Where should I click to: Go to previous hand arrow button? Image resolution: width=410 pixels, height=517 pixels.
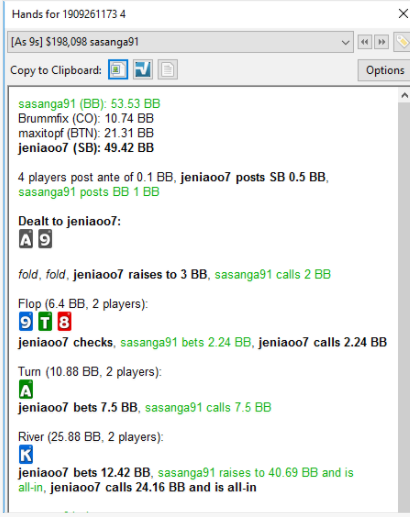365,42
